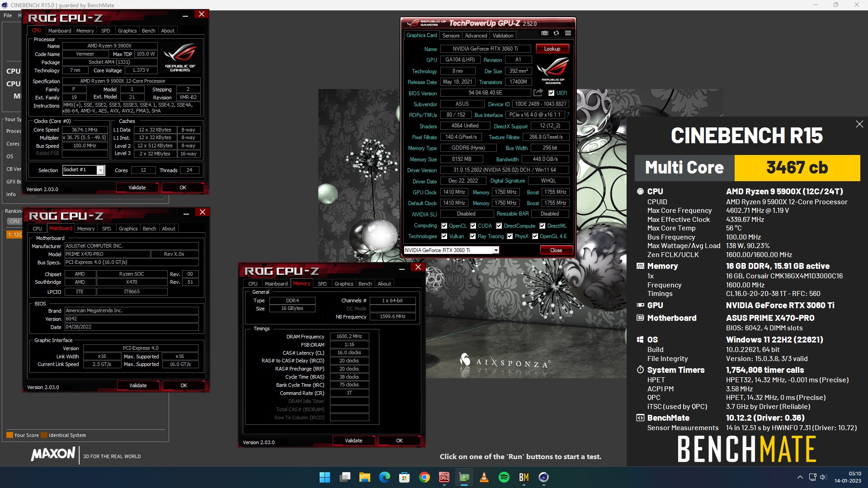The image size is (868, 488).
Task: Click the BIOS version share/export icon
Action: [538, 93]
